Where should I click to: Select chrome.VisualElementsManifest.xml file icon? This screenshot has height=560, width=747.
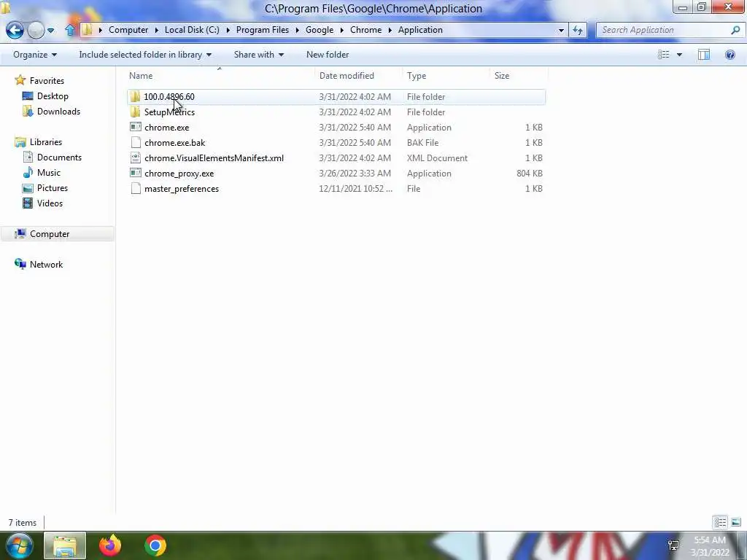[136, 157]
